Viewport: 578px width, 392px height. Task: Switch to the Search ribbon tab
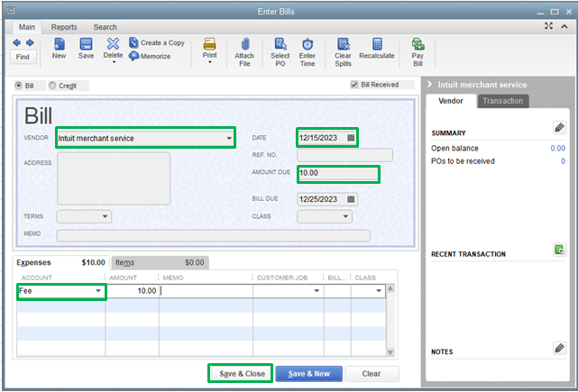[x=106, y=27]
